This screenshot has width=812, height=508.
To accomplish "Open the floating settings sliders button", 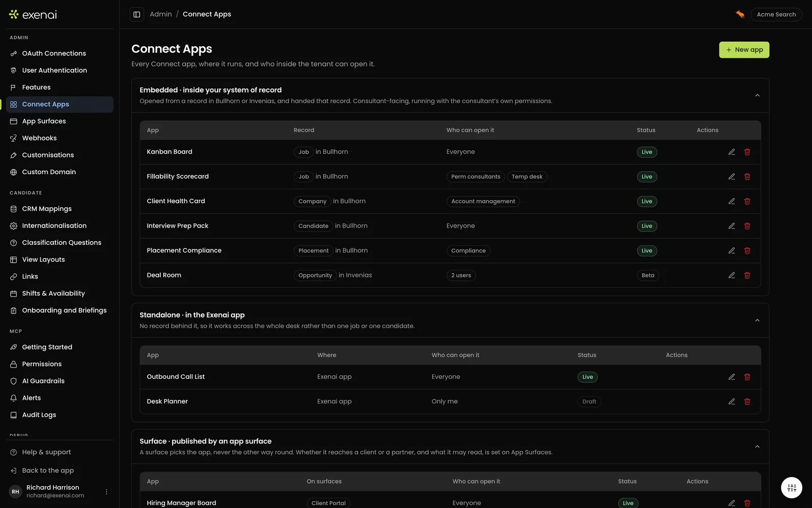I will click(792, 488).
